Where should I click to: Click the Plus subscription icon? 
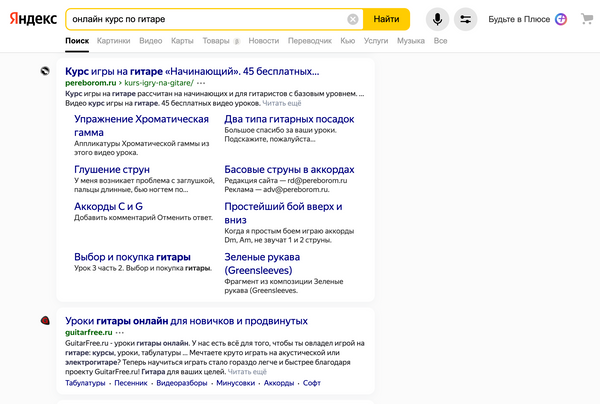[561, 19]
